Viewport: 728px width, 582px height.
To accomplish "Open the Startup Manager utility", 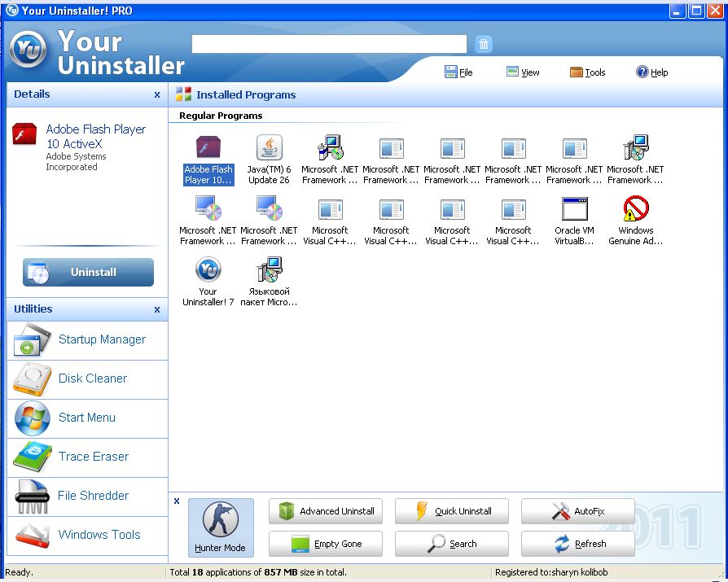I will 87,340.
